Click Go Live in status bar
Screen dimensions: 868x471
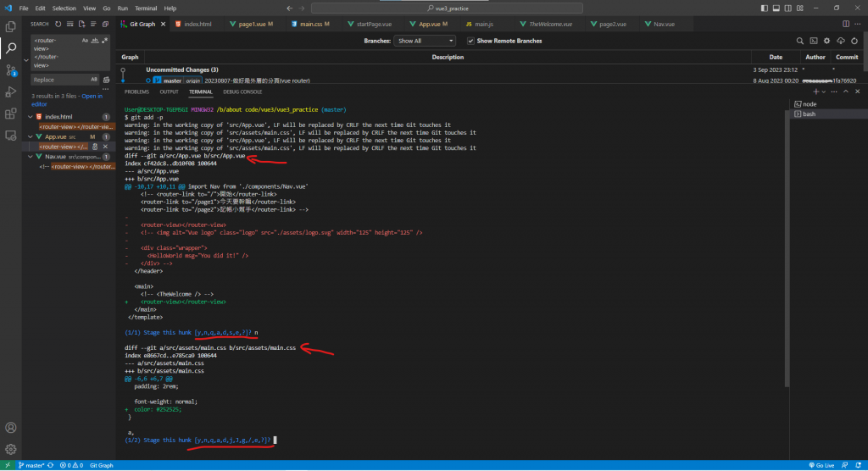(x=821, y=465)
